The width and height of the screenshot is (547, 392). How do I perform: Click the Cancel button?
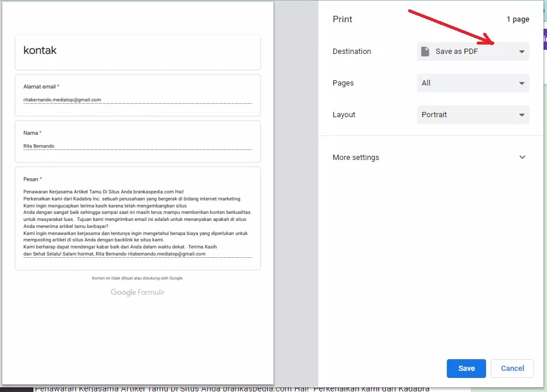[x=512, y=368]
